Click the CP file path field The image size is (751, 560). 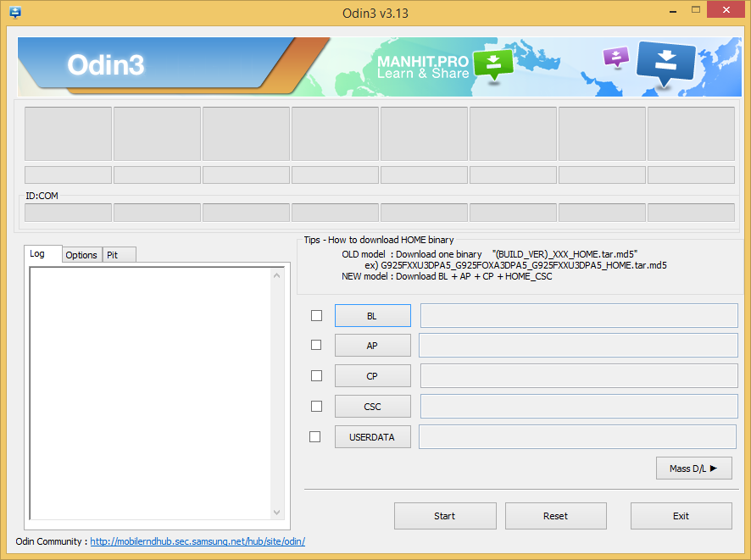(x=579, y=375)
